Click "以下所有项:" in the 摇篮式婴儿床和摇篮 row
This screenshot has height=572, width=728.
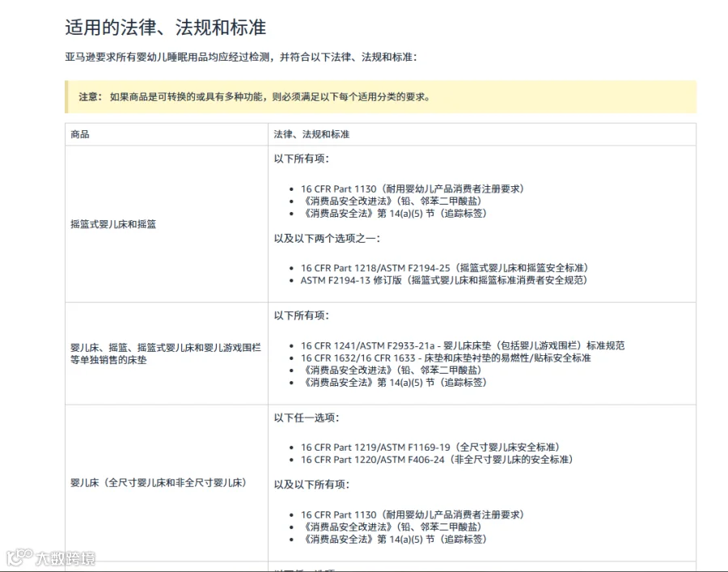pyautogui.click(x=302, y=159)
